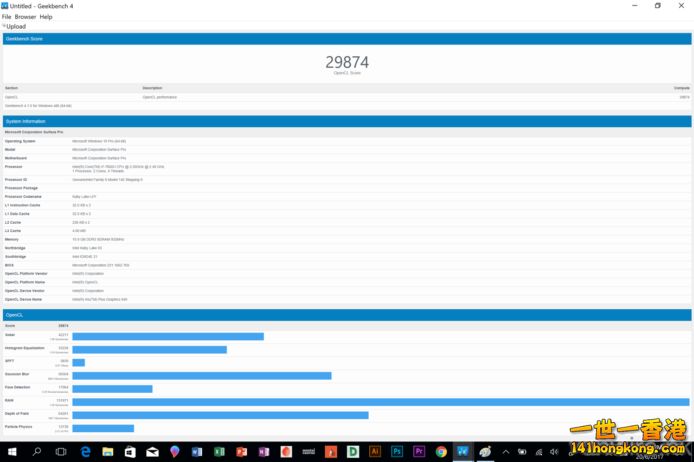This screenshot has width=694, height=462.
Task: Click the Geekbench 4 title bar icon
Action: click(x=4, y=6)
